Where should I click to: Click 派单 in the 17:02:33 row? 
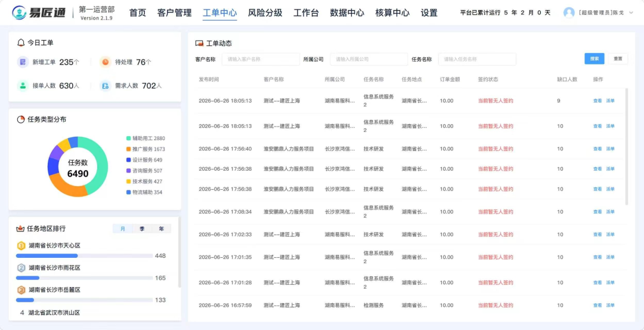click(x=611, y=235)
